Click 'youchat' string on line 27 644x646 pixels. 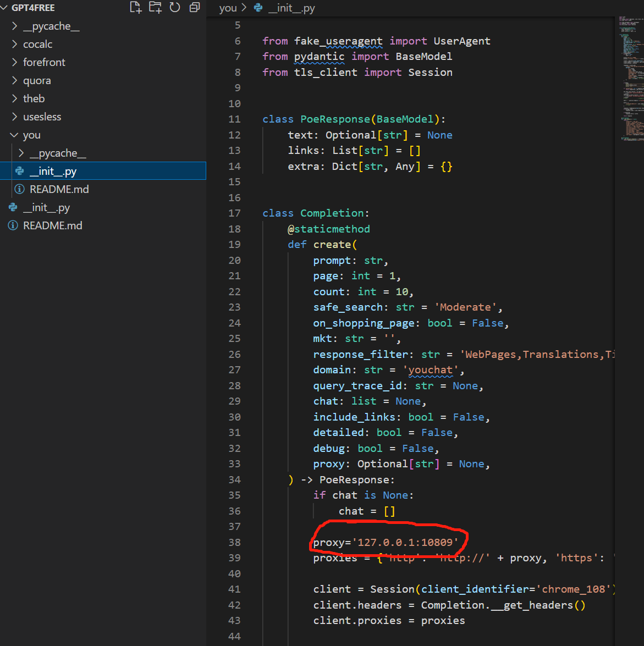pyautogui.click(x=431, y=370)
